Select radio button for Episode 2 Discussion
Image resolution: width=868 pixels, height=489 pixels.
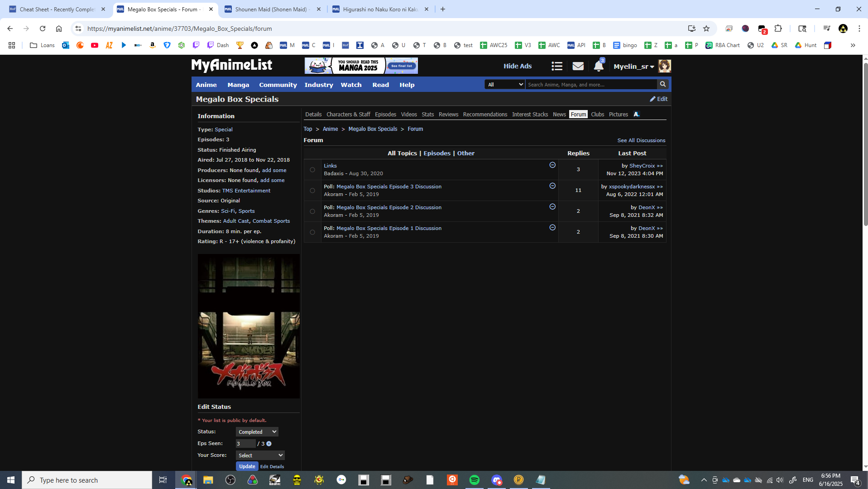pyautogui.click(x=312, y=211)
